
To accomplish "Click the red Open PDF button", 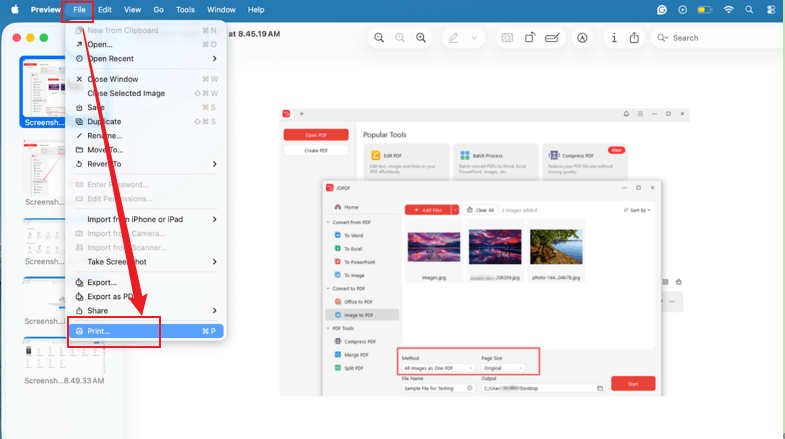I will [316, 135].
